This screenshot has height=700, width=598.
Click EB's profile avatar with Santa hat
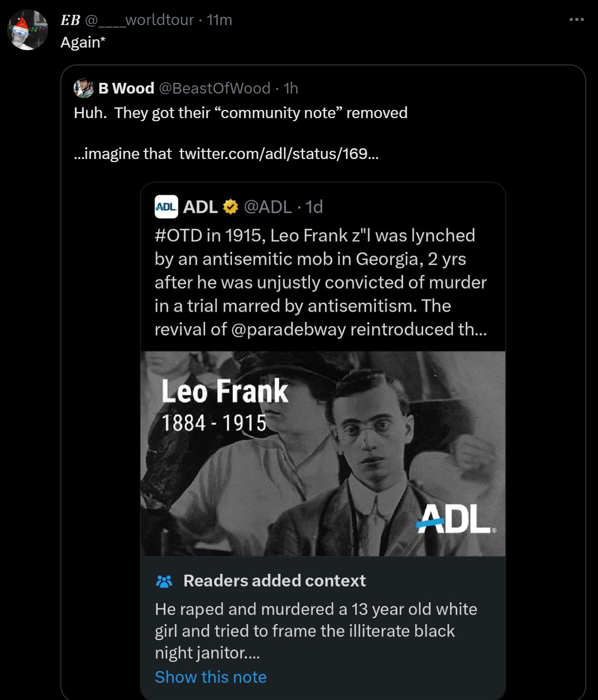coord(28,30)
